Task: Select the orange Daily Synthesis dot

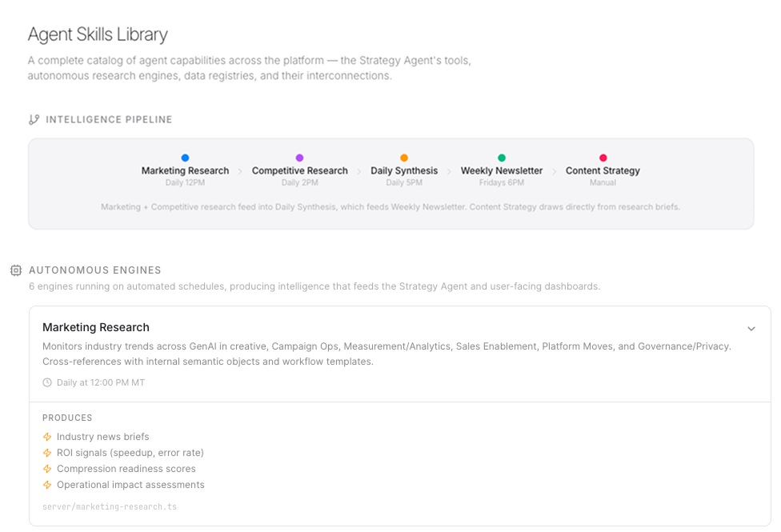Action: pyautogui.click(x=404, y=158)
